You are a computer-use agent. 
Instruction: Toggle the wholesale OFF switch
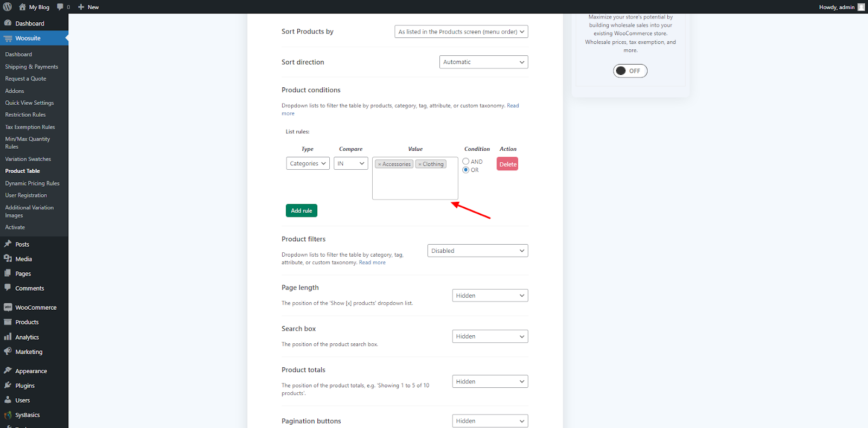630,71
